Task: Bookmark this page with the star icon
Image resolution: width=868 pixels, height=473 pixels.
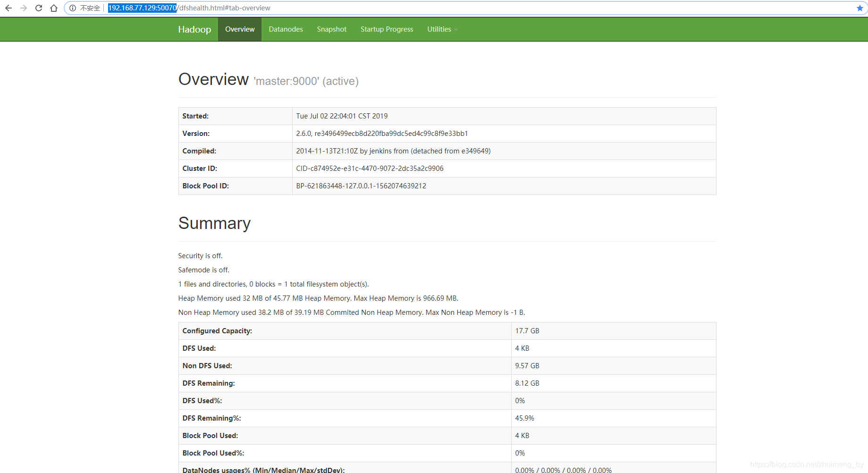Action: pyautogui.click(x=860, y=8)
